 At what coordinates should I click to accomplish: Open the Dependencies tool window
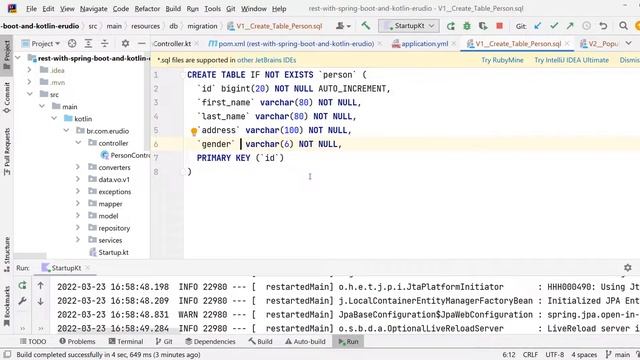[210, 341]
